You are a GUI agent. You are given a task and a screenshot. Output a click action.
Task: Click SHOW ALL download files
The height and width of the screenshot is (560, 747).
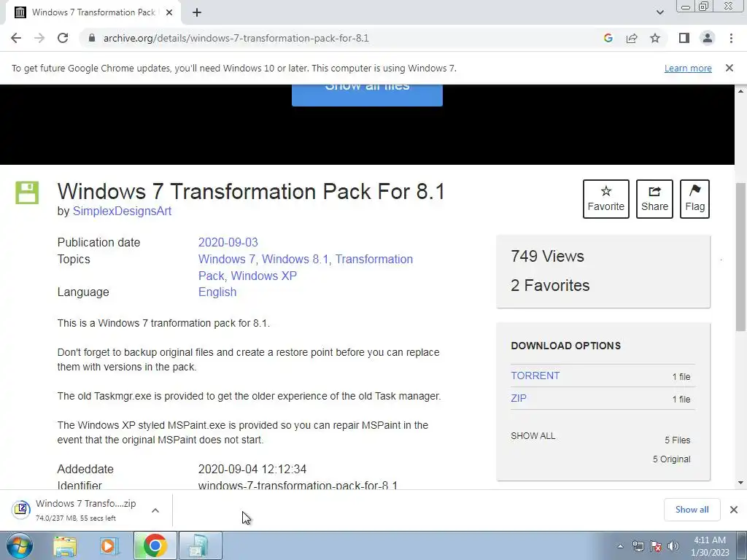pos(533,436)
